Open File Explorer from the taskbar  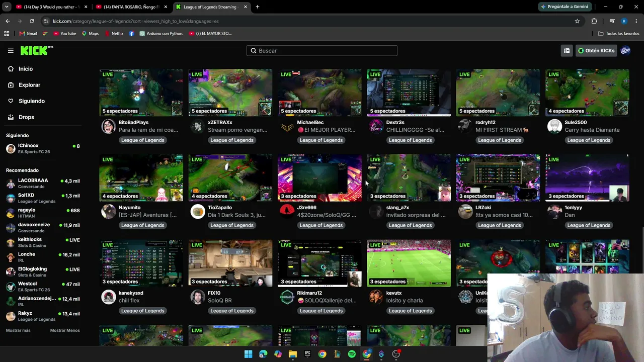293,354
